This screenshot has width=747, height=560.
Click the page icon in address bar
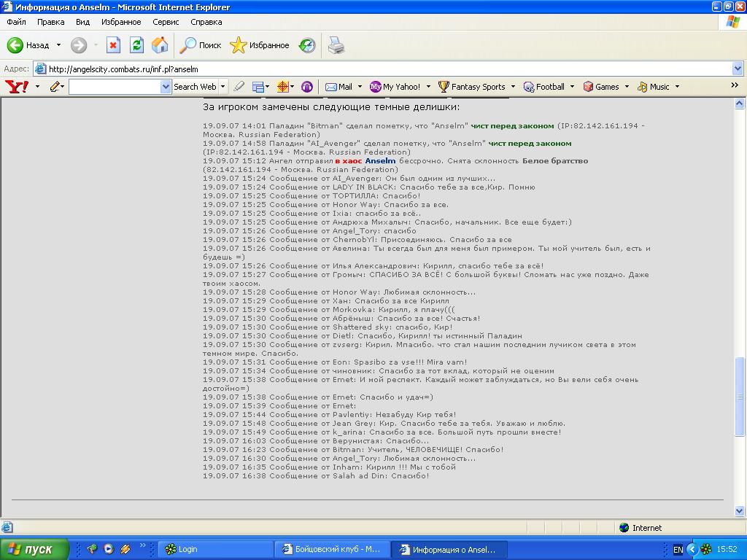(x=41, y=69)
